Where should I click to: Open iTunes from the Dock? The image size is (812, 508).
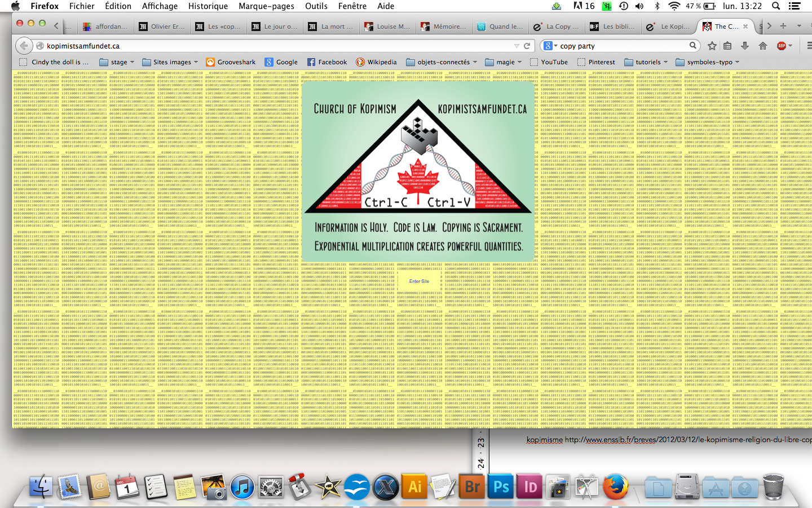click(242, 487)
